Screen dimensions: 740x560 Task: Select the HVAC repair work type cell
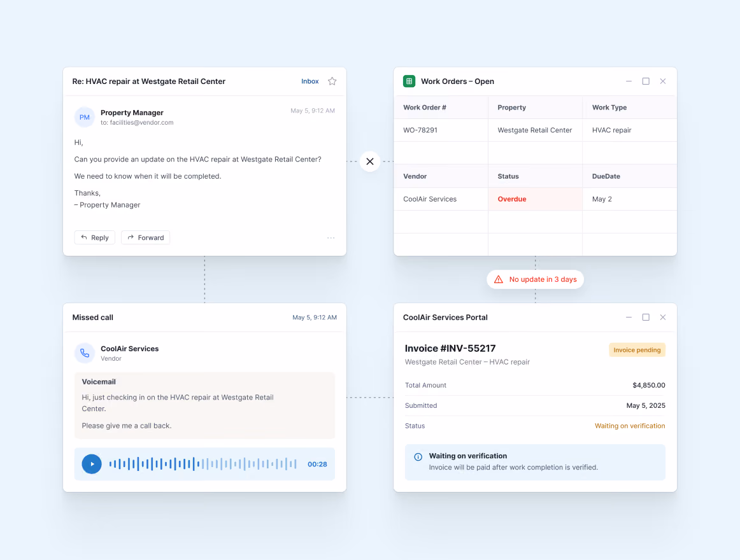630,130
